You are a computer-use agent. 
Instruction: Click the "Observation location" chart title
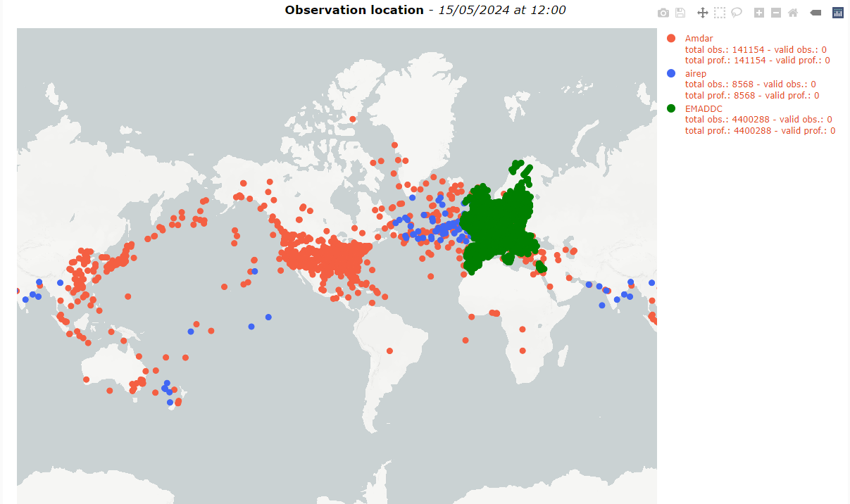coord(354,10)
